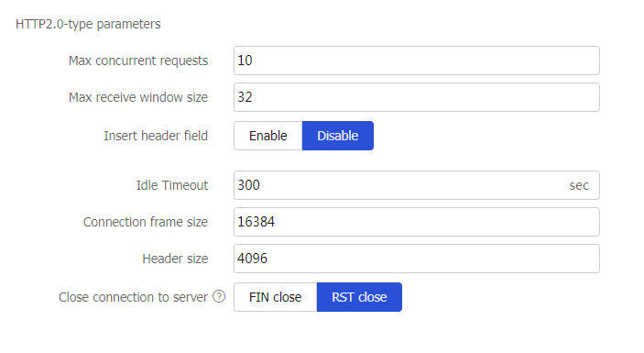Click the 'Insert header field' label text

156,136
